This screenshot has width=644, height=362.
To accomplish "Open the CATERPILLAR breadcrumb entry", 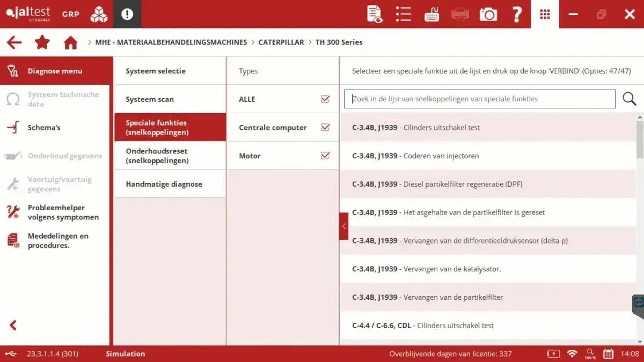I will pyautogui.click(x=281, y=42).
